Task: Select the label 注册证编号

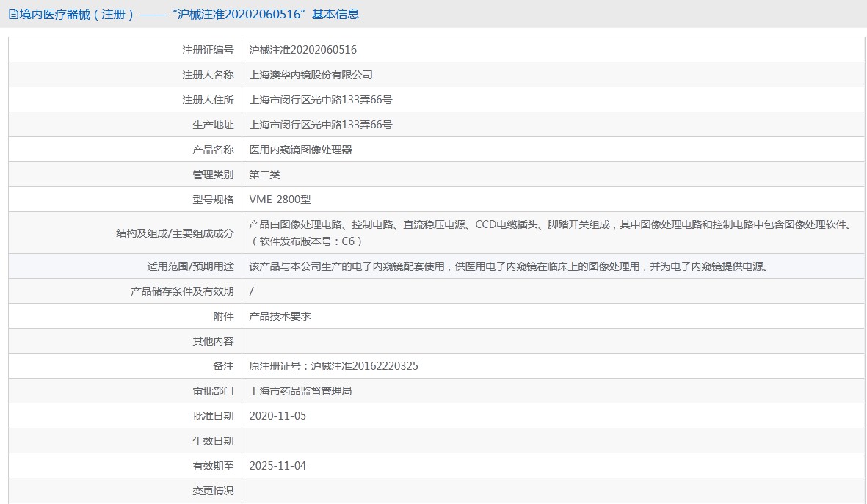Action: pyautogui.click(x=208, y=50)
